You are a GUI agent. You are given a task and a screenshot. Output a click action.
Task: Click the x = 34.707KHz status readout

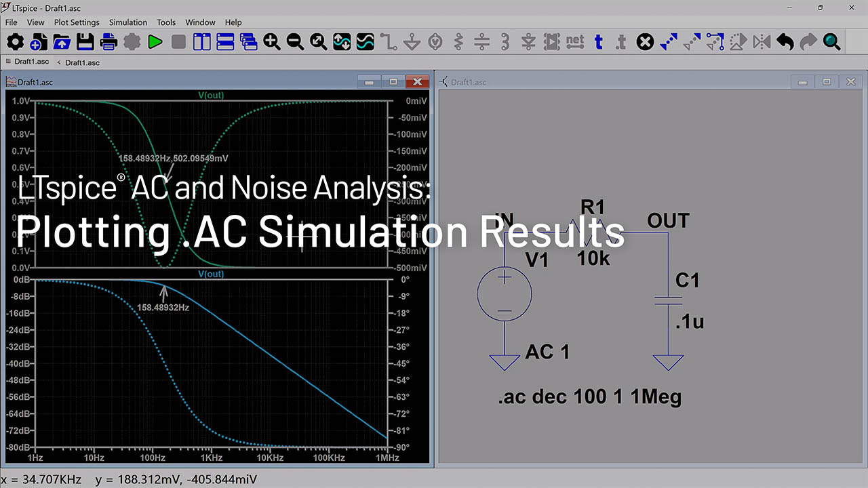pos(42,479)
